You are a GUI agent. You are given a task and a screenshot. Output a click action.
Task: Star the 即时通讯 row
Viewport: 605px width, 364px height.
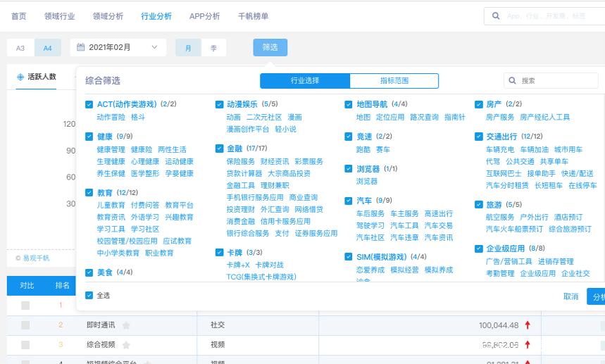coord(126,325)
